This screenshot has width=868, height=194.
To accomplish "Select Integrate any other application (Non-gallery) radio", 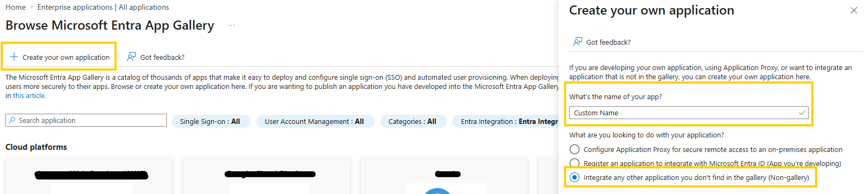I will tap(575, 177).
